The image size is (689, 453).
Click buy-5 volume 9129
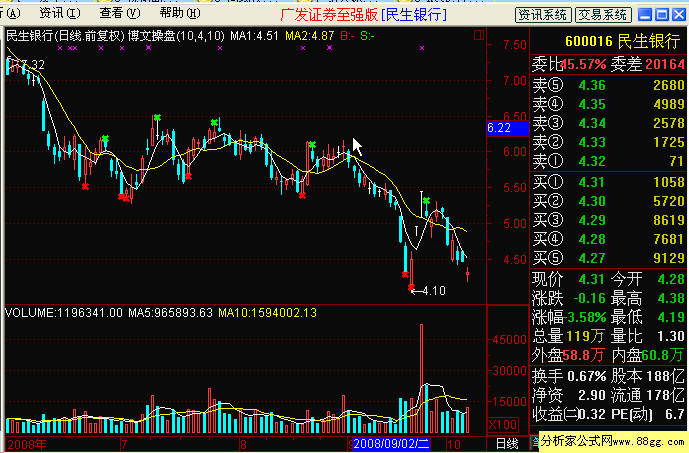pyautogui.click(x=669, y=258)
